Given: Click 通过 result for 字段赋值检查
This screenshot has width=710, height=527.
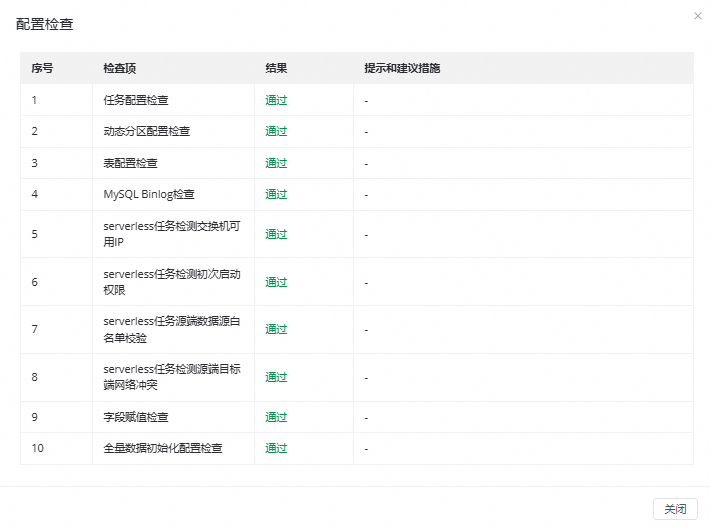Looking at the screenshot, I should coord(276,417).
